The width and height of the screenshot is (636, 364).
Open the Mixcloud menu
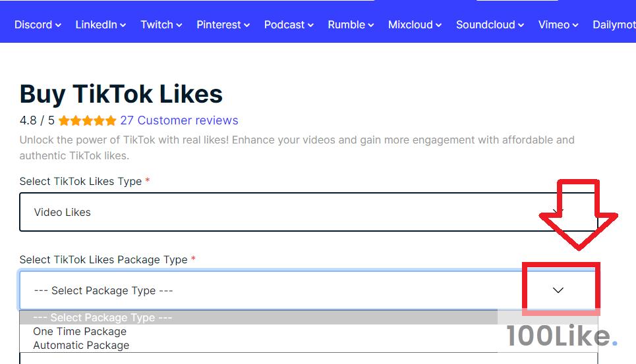click(x=415, y=25)
